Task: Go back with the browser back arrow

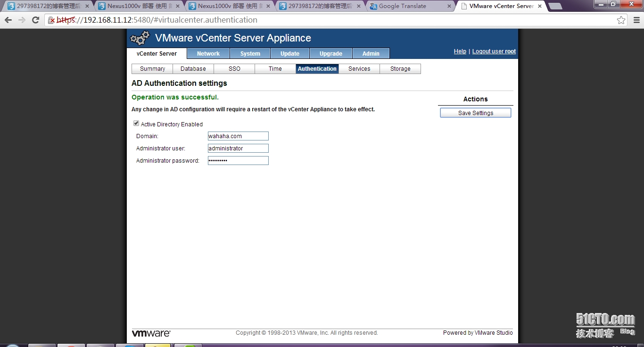Action: (x=8, y=20)
